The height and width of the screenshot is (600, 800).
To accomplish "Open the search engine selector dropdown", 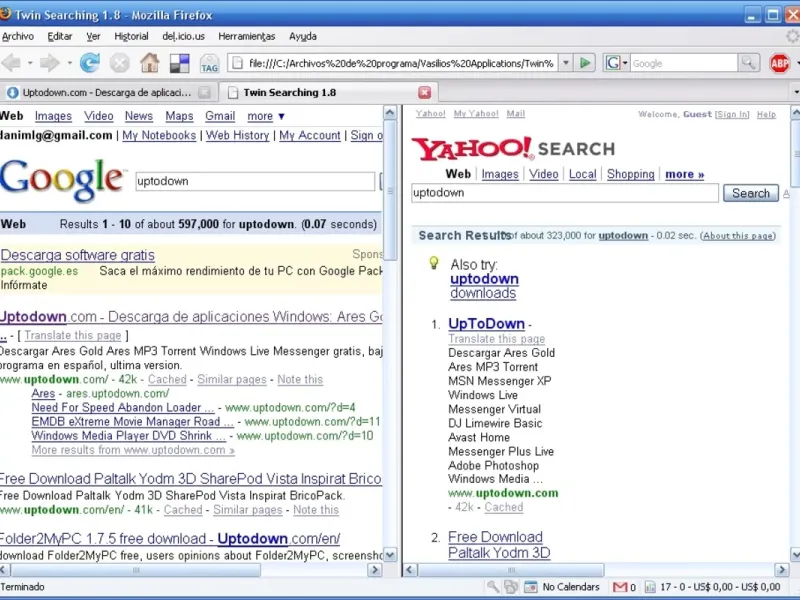I will point(625,63).
